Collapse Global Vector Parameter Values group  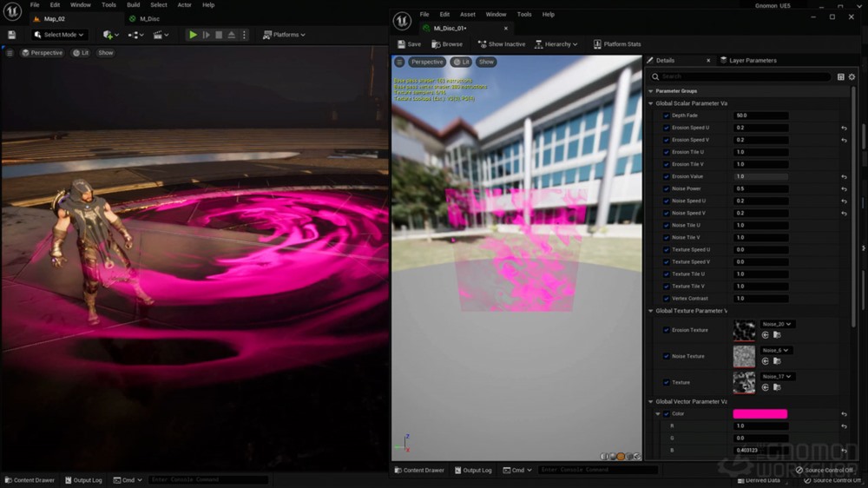pos(650,401)
